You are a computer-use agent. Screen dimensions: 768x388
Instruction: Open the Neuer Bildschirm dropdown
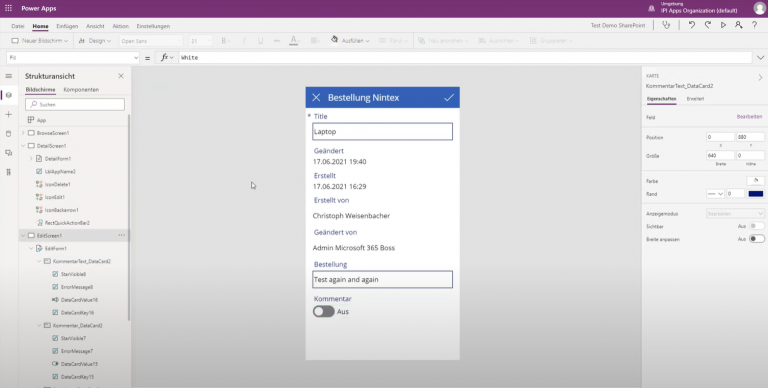point(40,41)
